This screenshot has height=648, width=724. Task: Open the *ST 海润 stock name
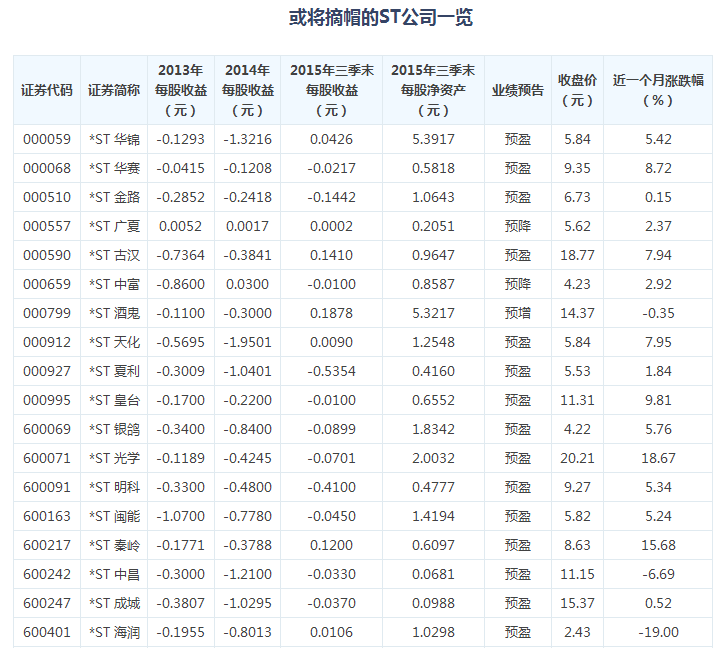click(114, 632)
